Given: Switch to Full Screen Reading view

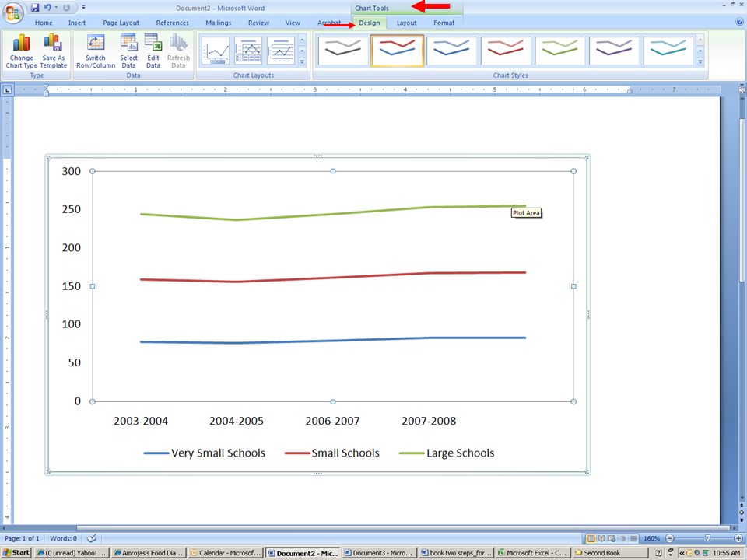Looking at the screenshot, I should [601, 538].
